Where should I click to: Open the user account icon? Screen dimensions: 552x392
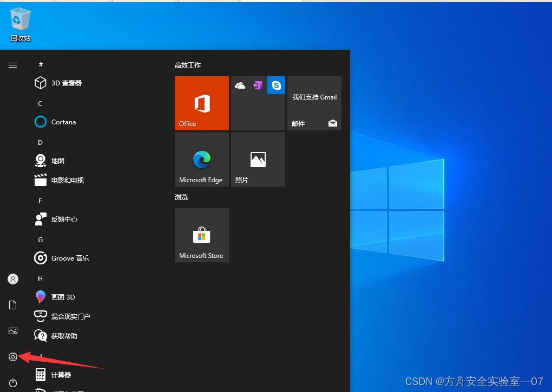13,279
